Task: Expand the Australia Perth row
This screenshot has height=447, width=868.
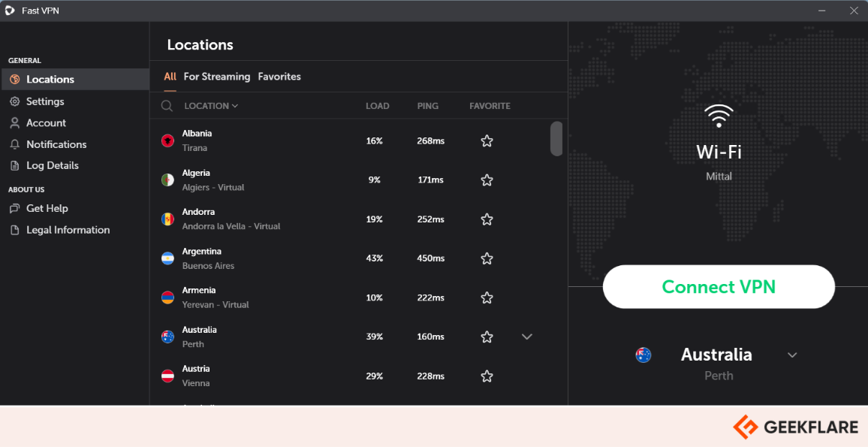Action: [526, 337]
